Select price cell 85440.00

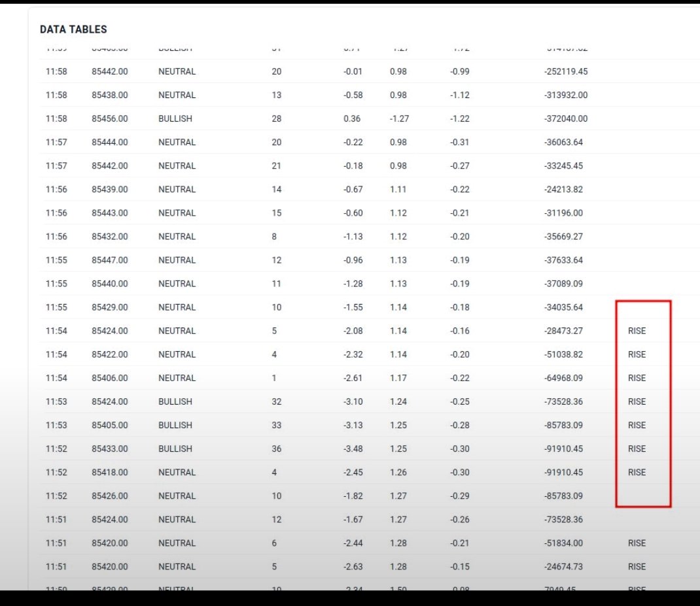110,284
